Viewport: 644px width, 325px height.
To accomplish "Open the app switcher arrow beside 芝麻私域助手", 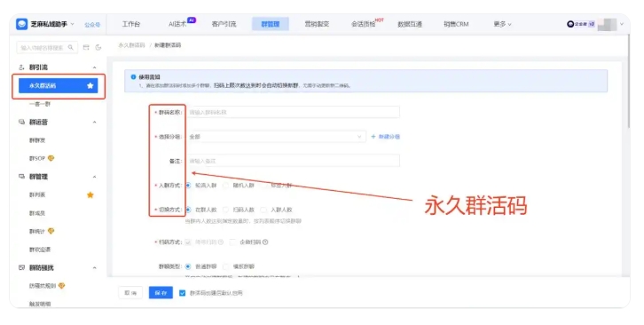I will [72, 24].
